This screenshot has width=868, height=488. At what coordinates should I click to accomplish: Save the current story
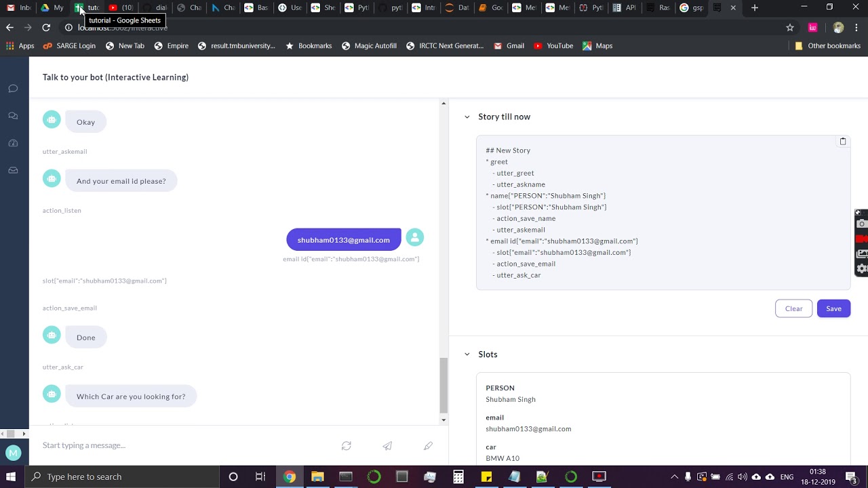coord(833,308)
